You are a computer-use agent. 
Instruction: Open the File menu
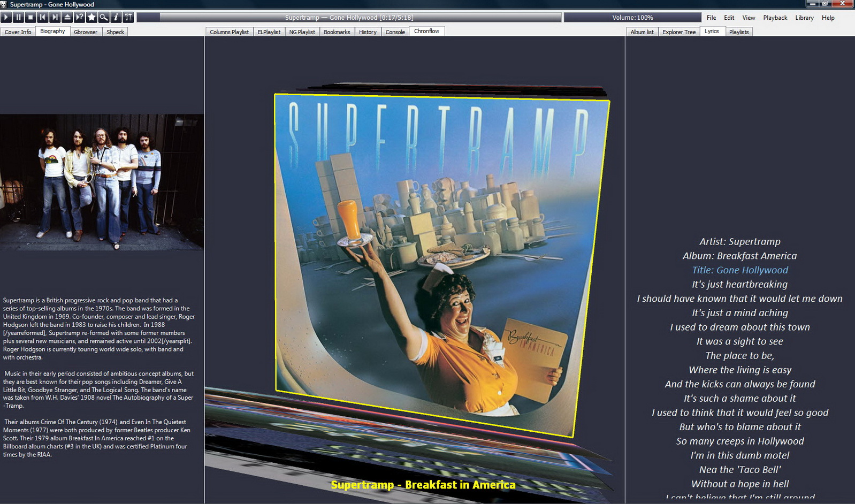711,18
